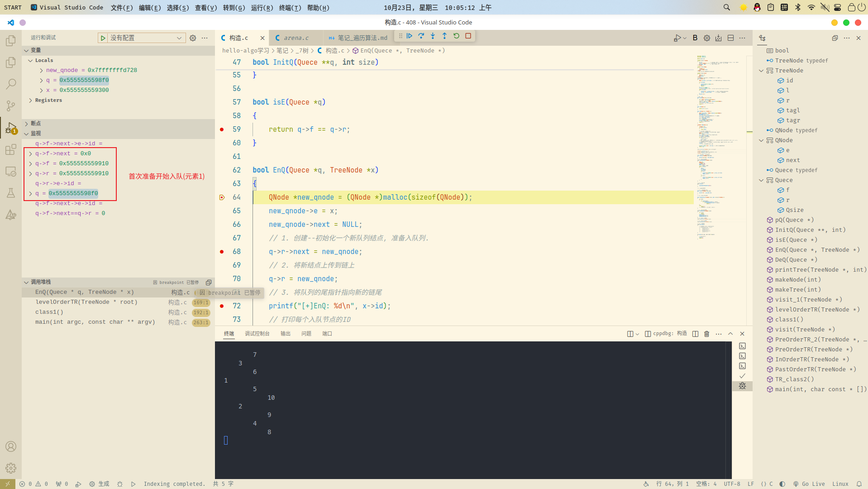Toggle breakpoint on line 68

click(x=222, y=252)
